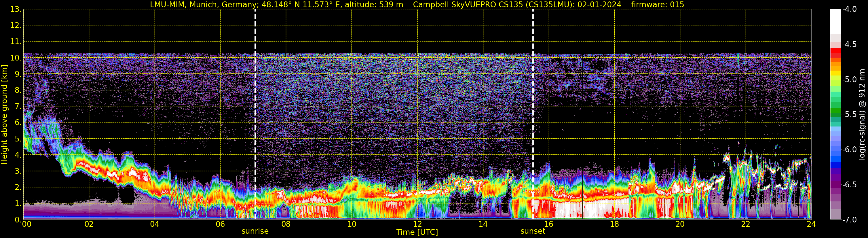Click the '24' hour tick label

coord(811,224)
